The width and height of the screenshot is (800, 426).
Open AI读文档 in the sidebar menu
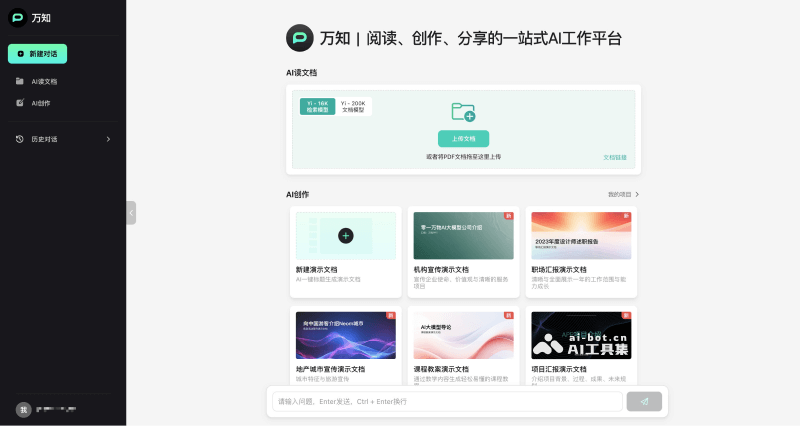[44, 81]
